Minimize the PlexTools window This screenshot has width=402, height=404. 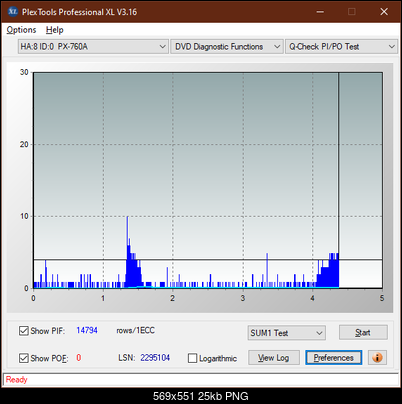click(320, 12)
